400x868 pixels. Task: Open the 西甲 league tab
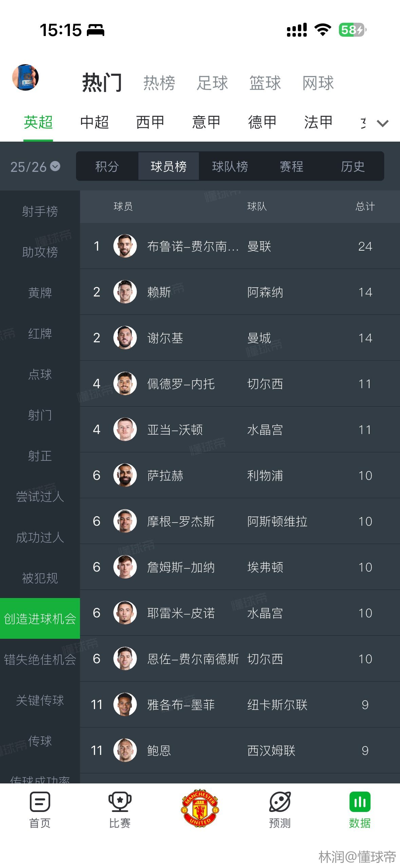[x=150, y=122]
